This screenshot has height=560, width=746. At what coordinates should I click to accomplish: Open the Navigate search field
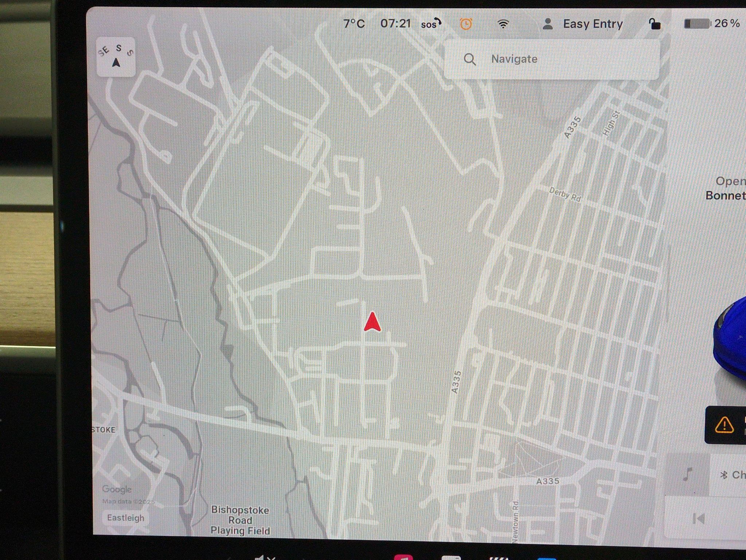coord(552,59)
